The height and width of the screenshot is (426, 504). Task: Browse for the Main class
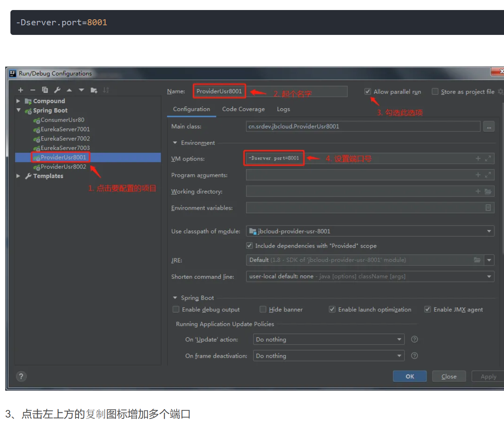point(488,126)
